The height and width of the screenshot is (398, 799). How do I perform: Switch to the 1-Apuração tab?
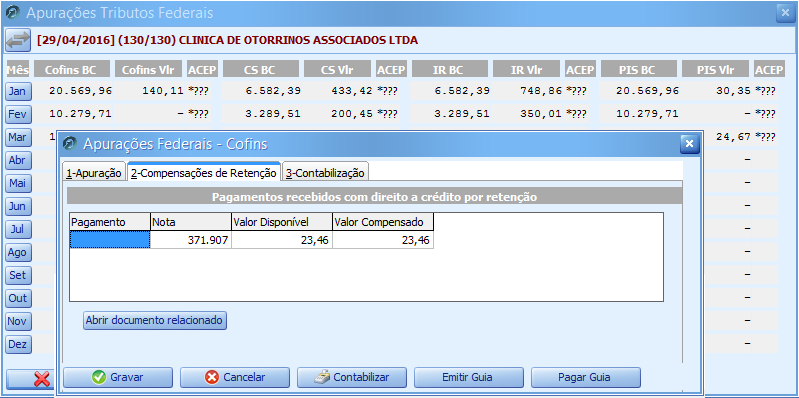94,173
